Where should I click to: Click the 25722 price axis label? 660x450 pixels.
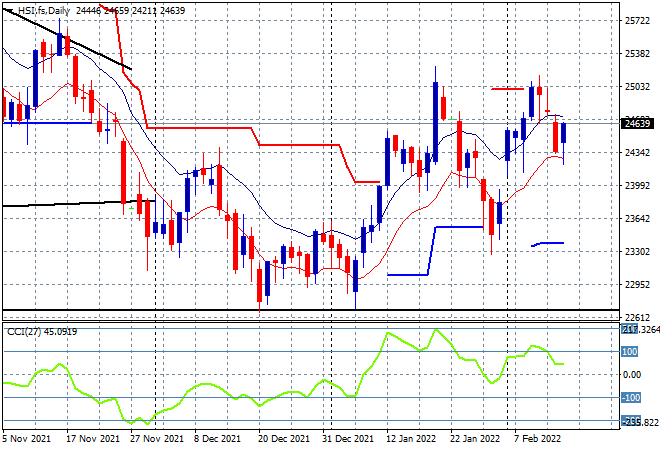click(637, 21)
